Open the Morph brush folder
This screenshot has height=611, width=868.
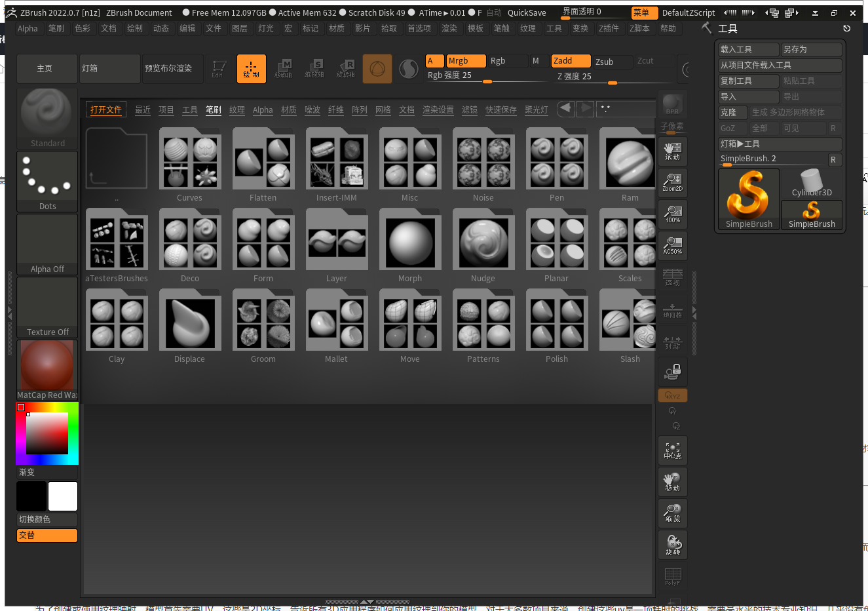(x=410, y=246)
